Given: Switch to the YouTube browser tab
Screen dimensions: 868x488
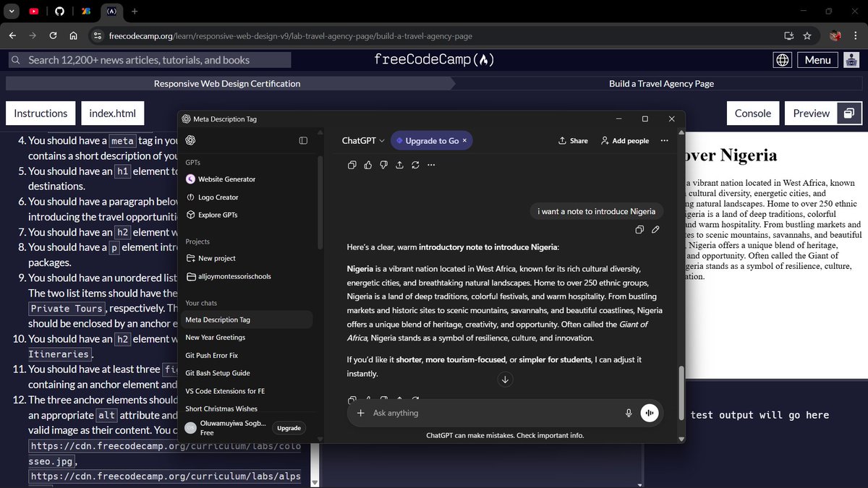Looking at the screenshot, I should pos(35,12).
